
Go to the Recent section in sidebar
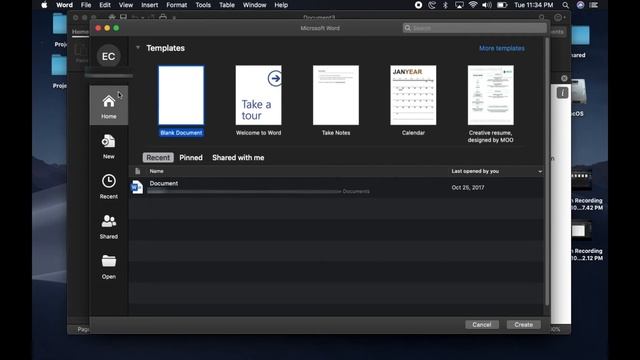pos(109,186)
